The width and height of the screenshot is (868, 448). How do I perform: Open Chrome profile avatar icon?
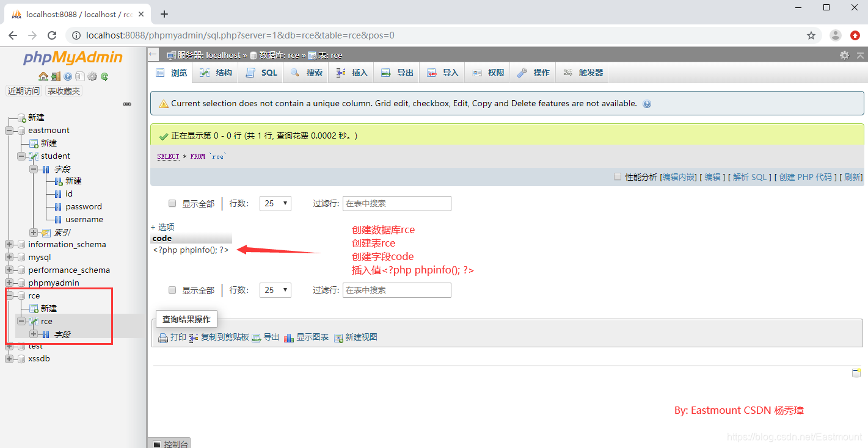coord(836,35)
